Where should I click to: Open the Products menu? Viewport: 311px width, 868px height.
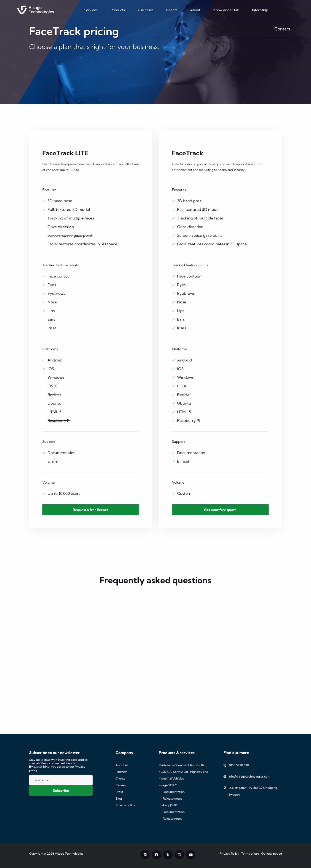(118, 10)
